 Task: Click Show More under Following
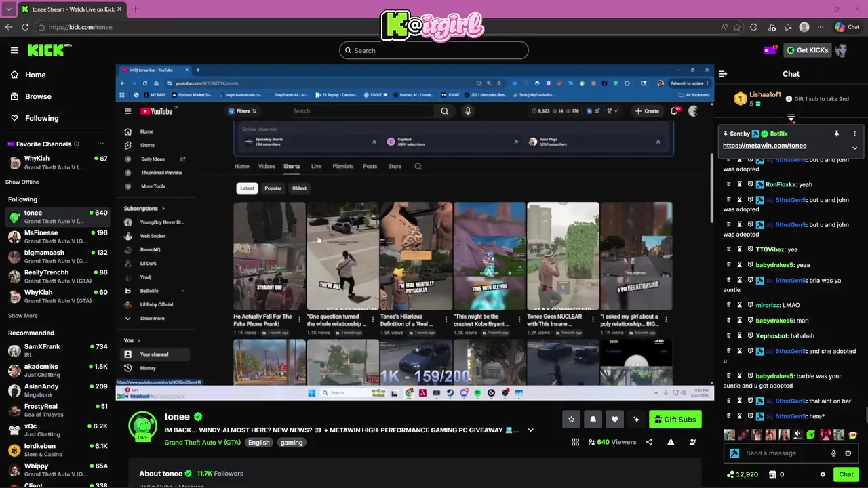pyautogui.click(x=22, y=316)
